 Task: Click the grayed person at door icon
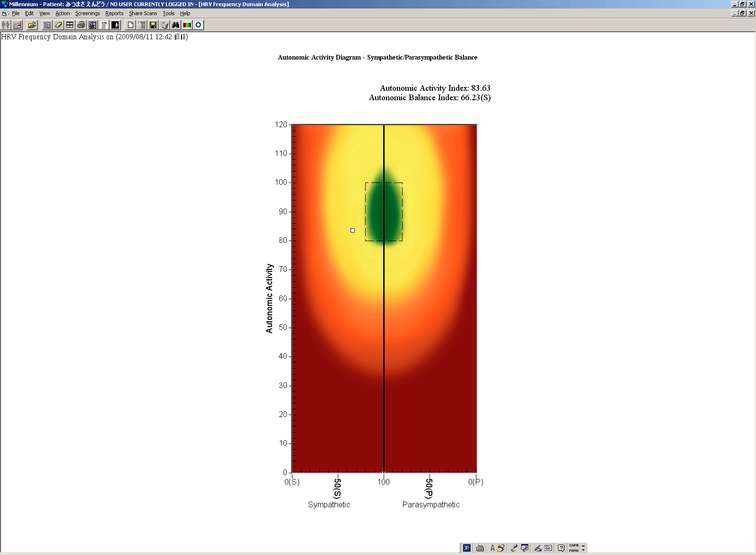click(142, 25)
